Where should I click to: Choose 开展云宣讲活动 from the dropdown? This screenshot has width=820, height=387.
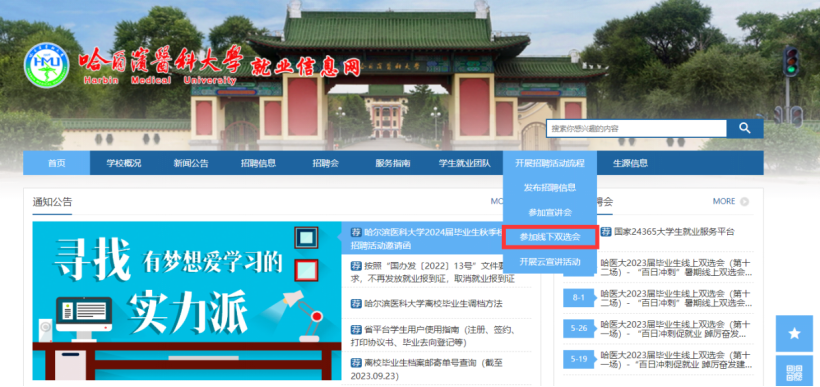tap(550, 262)
